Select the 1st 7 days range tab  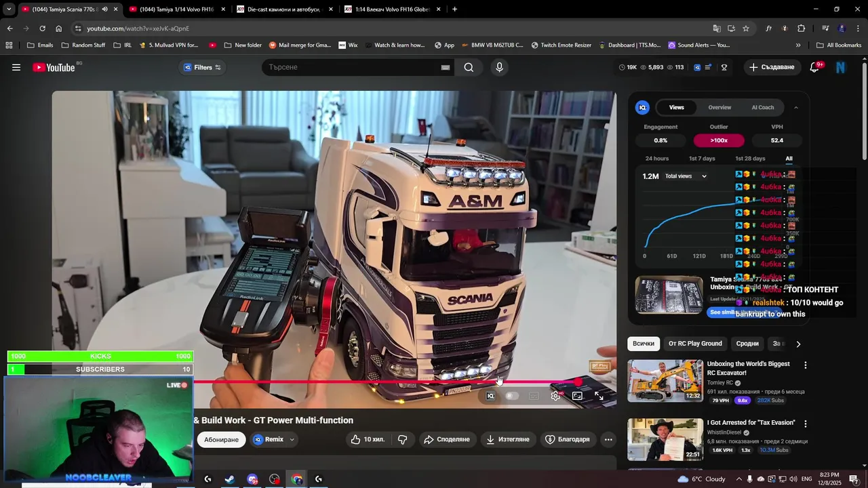tap(702, 159)
